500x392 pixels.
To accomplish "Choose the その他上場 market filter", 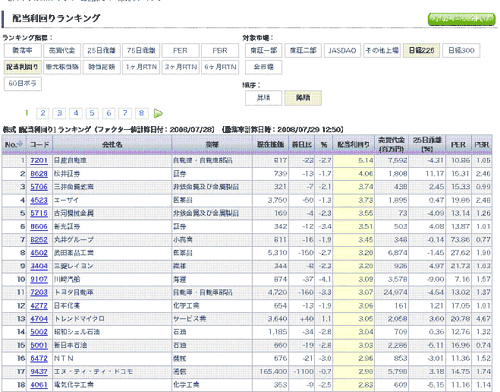I will point(382,51).
